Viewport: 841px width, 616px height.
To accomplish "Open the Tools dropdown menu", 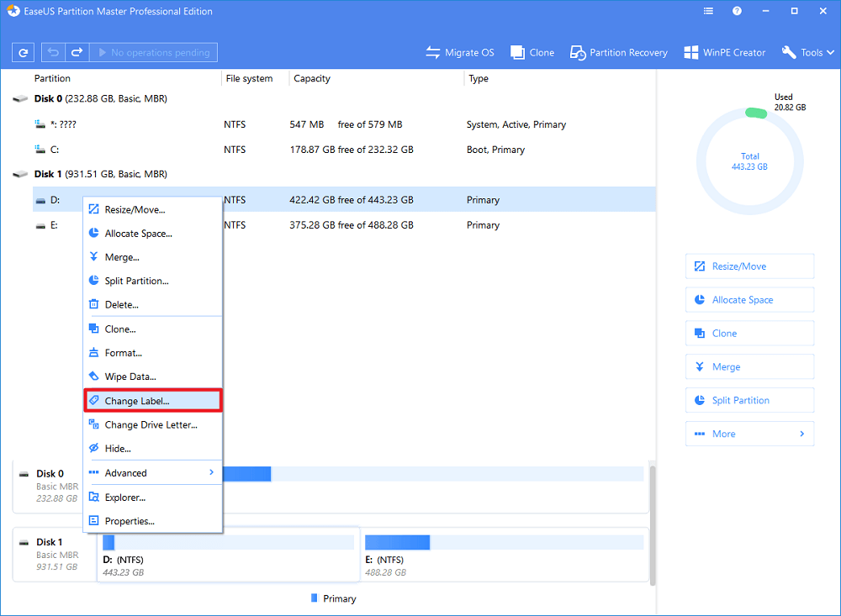I will pos(807,53).
